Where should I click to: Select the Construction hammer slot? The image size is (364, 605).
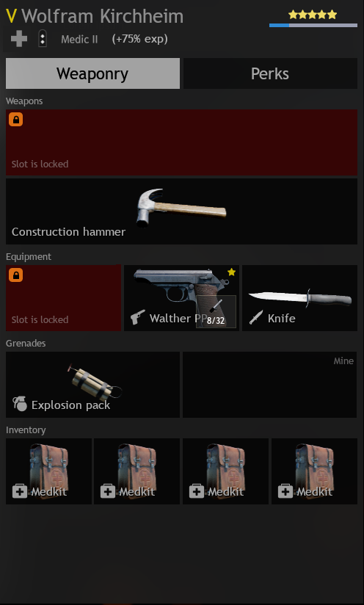(x=181, y=211)
